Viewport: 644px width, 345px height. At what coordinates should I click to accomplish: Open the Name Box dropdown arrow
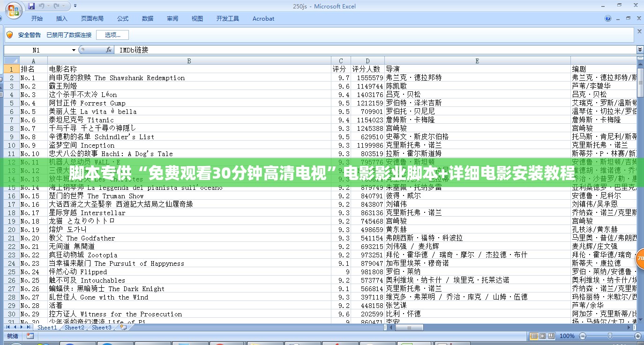click(74, 50)
